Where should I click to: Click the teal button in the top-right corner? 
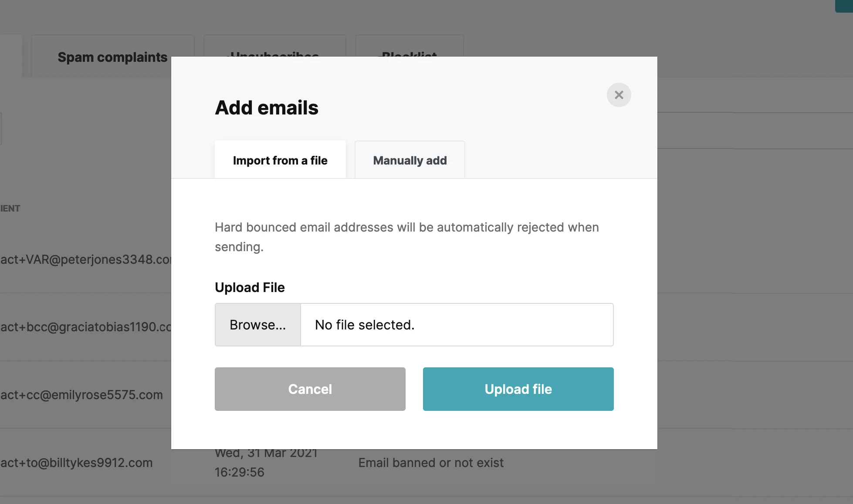point(844,5)
